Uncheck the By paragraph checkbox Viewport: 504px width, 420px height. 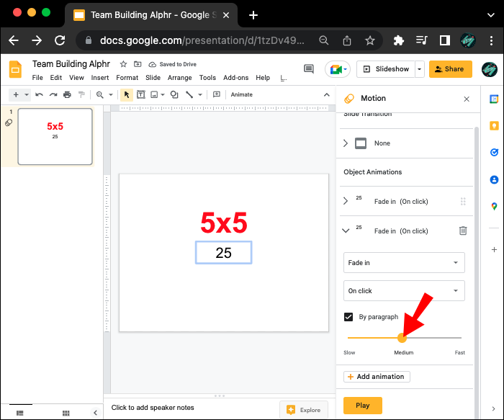pos(348,317)
